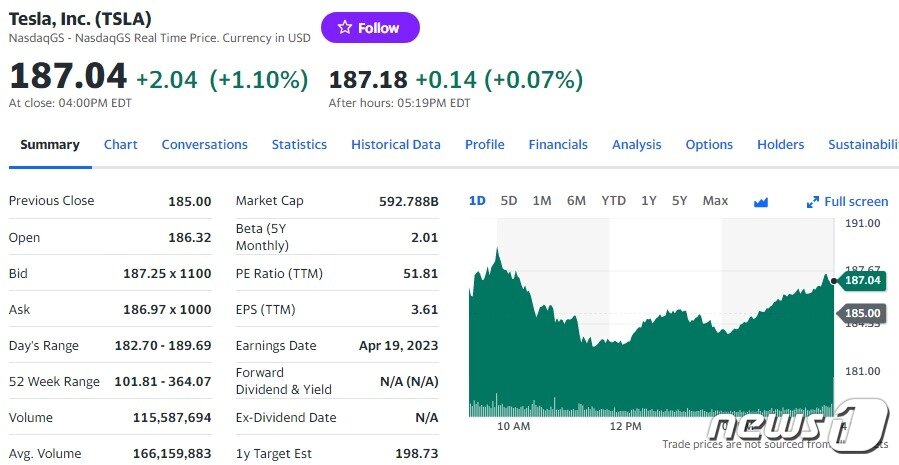Open the Conversations tab
Image resolution: width=899 pixels, height=465 pixels.
click(x=204, y=144)
